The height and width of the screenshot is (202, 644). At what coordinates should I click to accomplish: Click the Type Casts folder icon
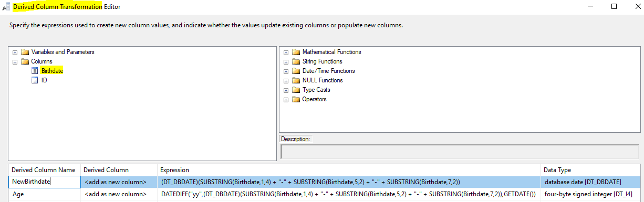pyautogui.click(x=296, y=90)
